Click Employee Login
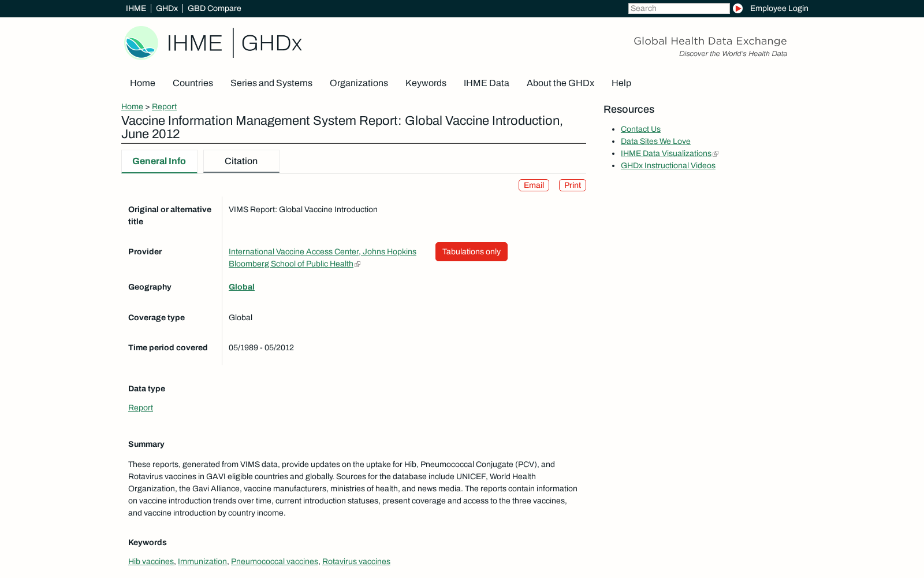924x578 pixels. (779, 8)
